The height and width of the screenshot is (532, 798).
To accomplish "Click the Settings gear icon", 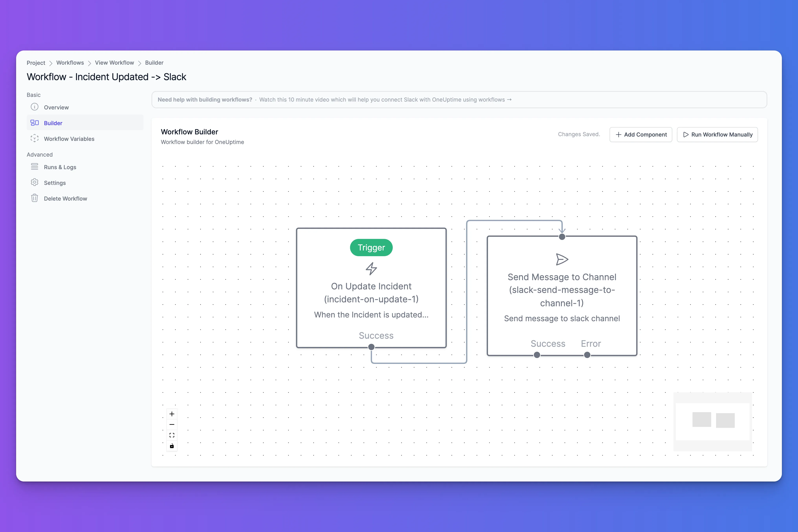I will point(35,183).
